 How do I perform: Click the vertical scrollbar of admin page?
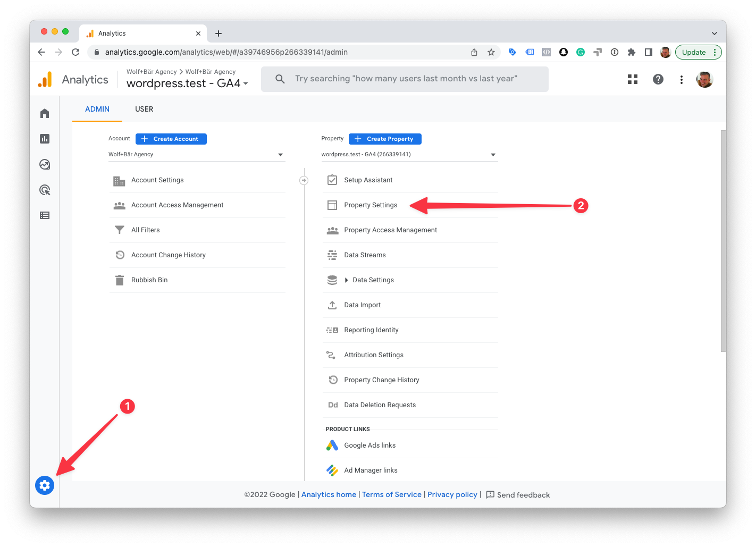723,241
